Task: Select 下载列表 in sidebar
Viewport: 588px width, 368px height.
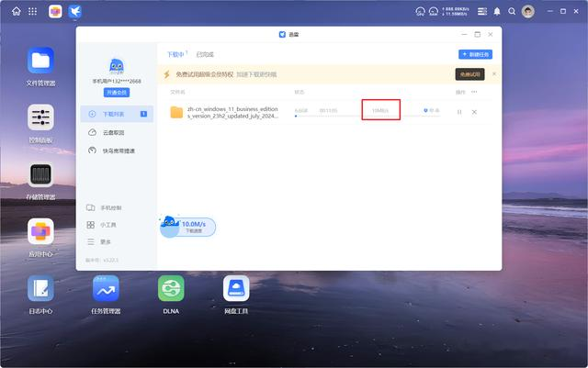Action: [117, 114]
